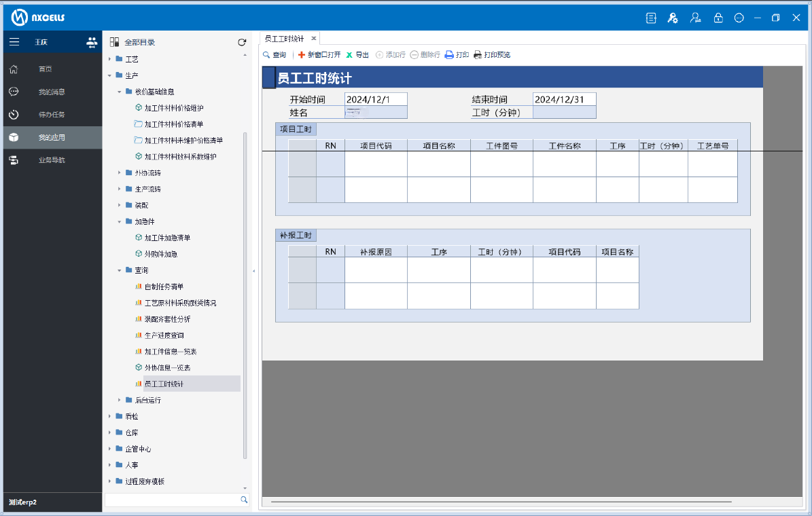This screenshot has height=516, width=812.
Task: Click 新窗口打开 to open in new window
Action: 319,55
